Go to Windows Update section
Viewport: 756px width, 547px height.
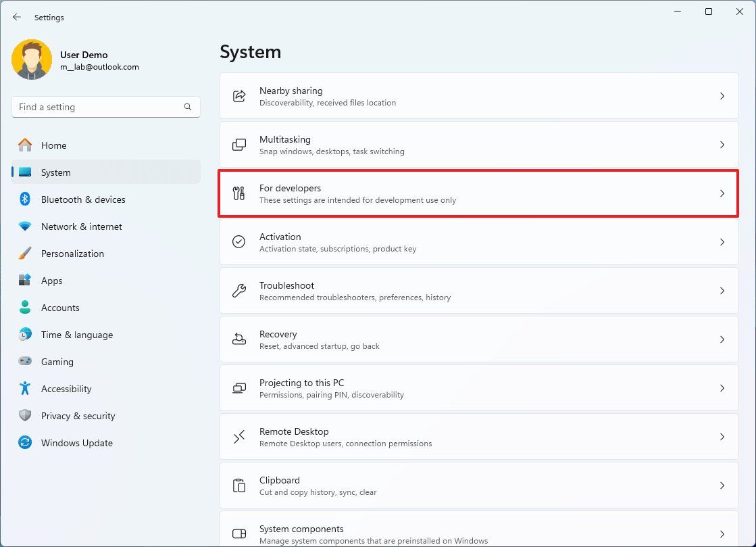76,443
